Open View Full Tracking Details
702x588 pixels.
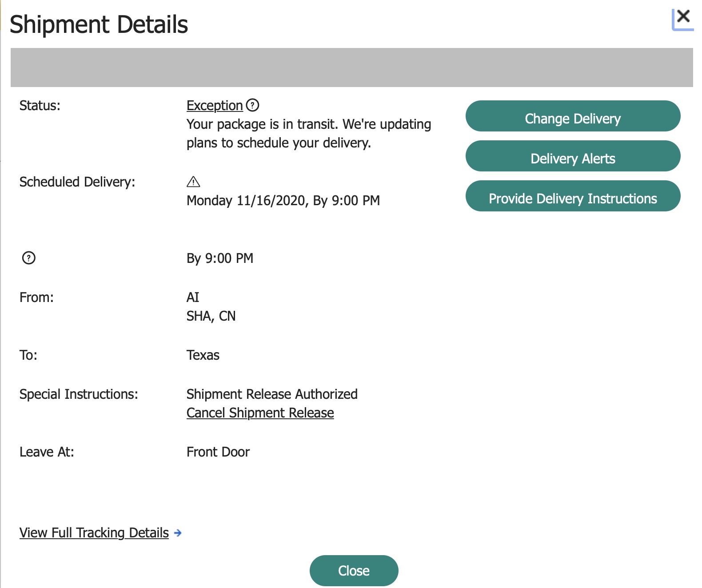(93, 532)
